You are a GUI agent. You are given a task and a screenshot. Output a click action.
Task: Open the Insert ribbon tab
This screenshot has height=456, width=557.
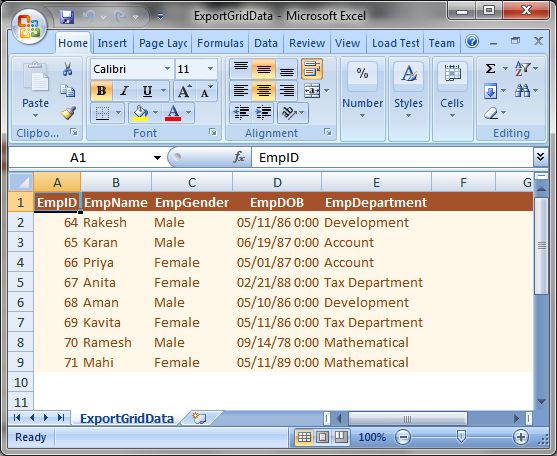(x=112, y=43)
